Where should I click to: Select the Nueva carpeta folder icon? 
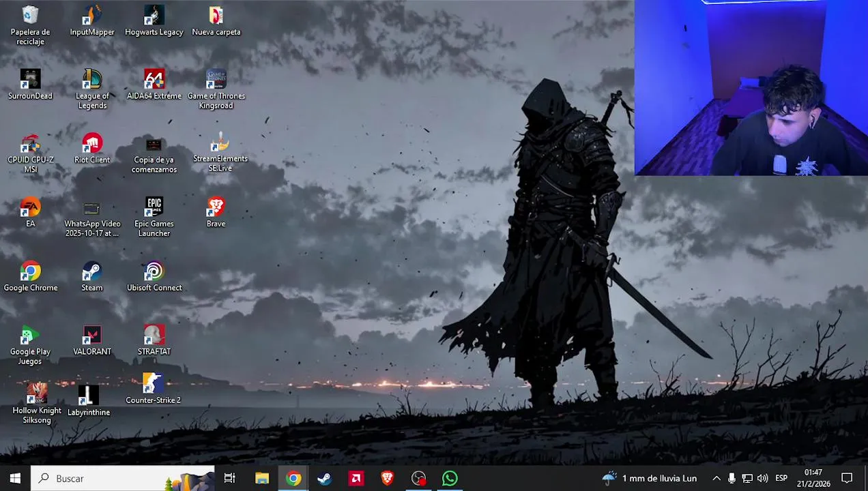(216, 20)
